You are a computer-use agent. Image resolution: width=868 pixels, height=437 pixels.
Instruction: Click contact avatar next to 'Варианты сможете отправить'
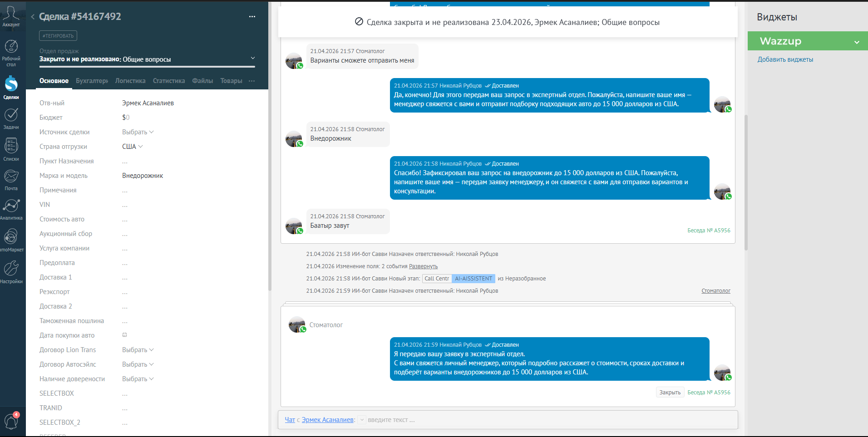pyautogui.click(x=294, y=61)
